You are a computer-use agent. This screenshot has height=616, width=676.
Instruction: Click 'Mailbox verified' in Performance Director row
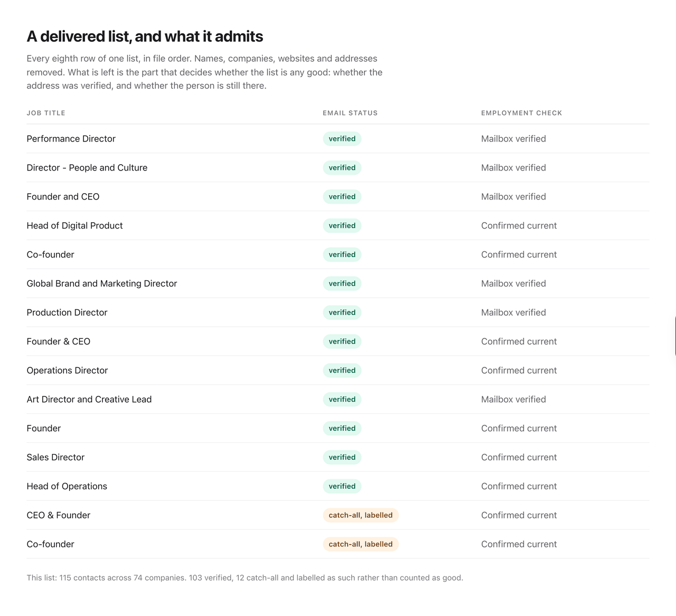513,139
